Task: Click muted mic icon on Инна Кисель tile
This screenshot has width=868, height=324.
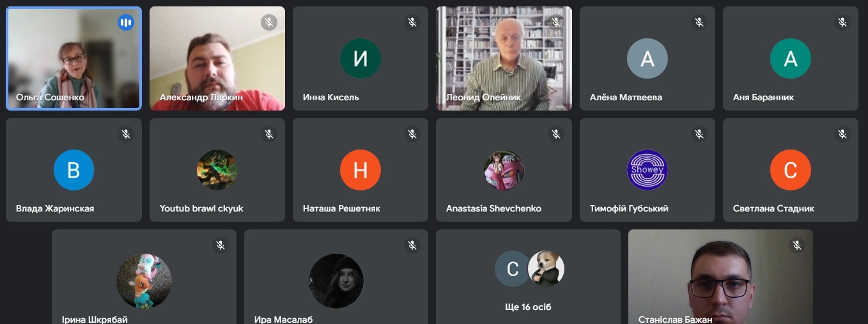Action: 412,22
